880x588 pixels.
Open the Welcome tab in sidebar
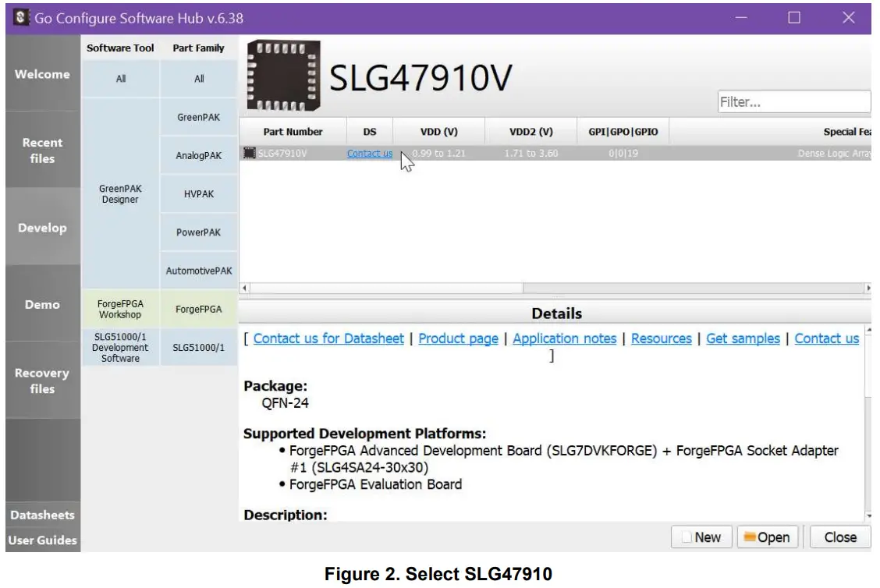(x=43, y=74)
